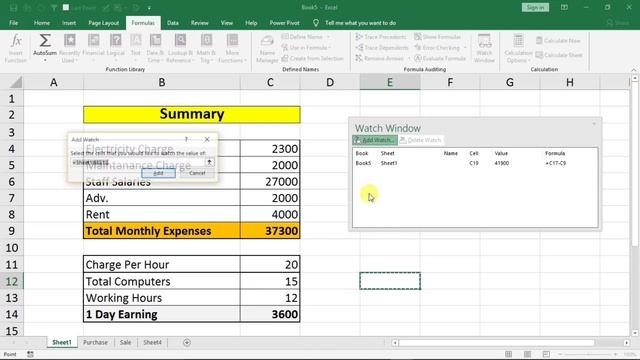Click the Sign in button

coord(535,7)
